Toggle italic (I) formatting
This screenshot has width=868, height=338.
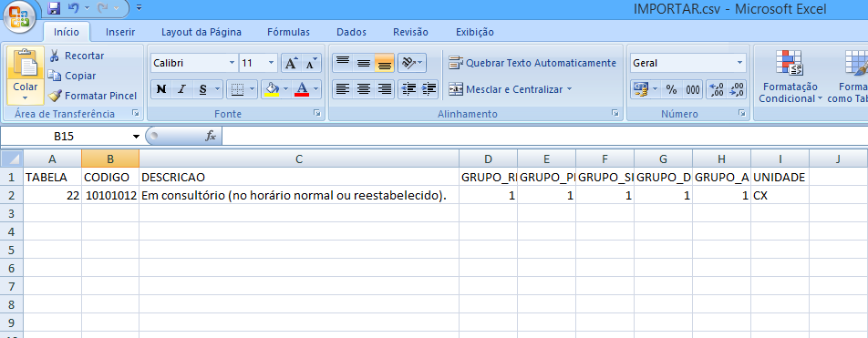click(181, 89)
